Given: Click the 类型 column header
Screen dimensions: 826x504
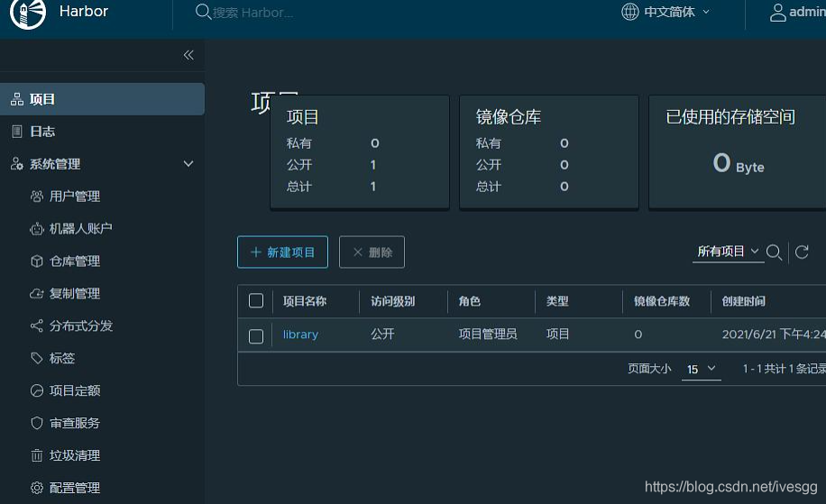Looking at the screenshot, I should click(x=556, y=301).
